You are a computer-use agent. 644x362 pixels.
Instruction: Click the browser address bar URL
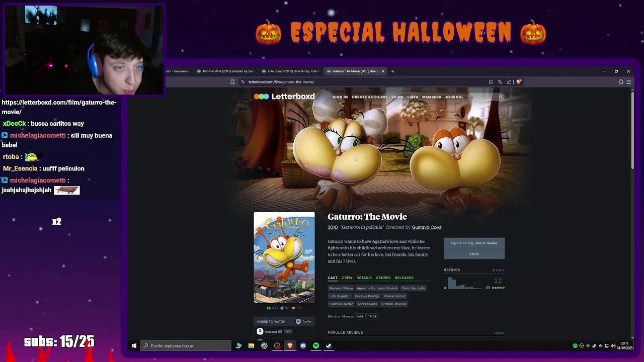[281, 82]
